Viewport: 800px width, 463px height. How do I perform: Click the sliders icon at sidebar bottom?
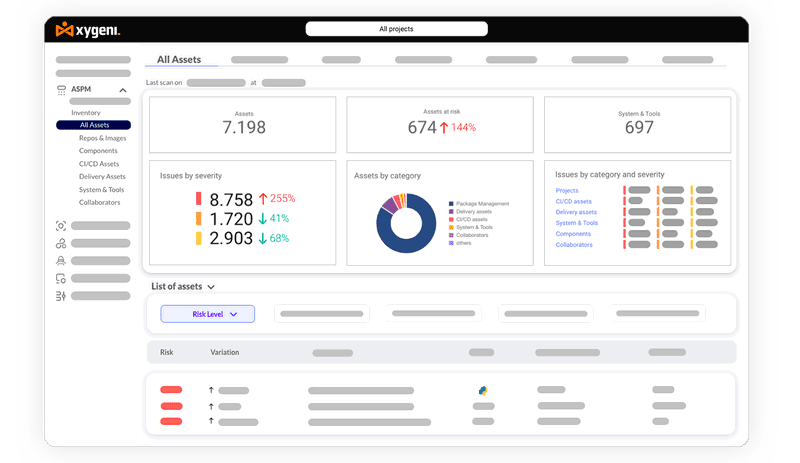coord(61,296)
